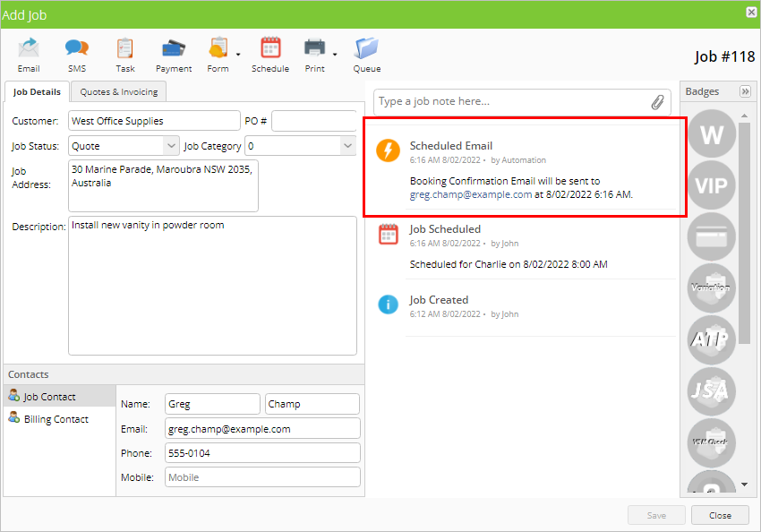Viewport: 761px width, 532px height.
Task: Click the Scheduled Email lightning icon
Action: (389, 150)
